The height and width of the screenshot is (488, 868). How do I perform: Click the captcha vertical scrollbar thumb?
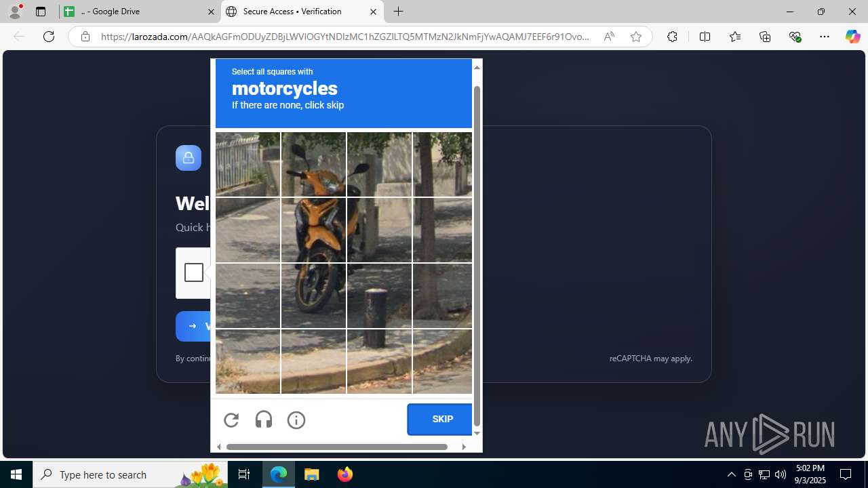(477, 256)
